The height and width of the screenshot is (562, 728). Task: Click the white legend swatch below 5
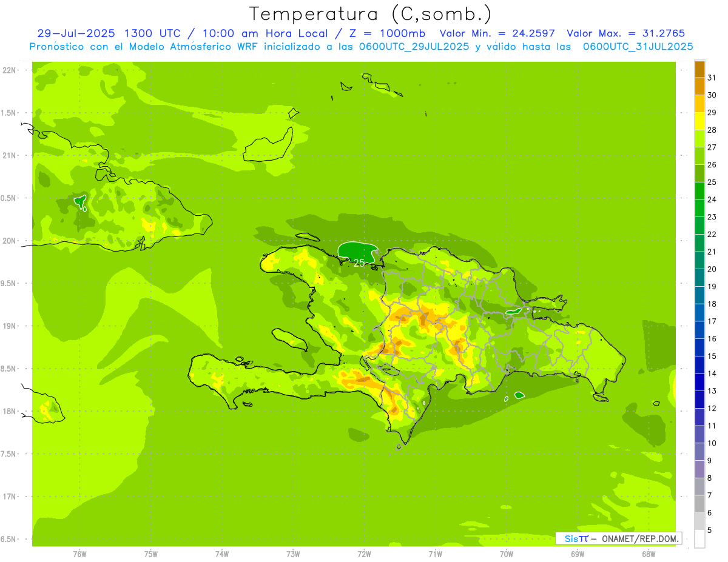click(x=699, y=539)
